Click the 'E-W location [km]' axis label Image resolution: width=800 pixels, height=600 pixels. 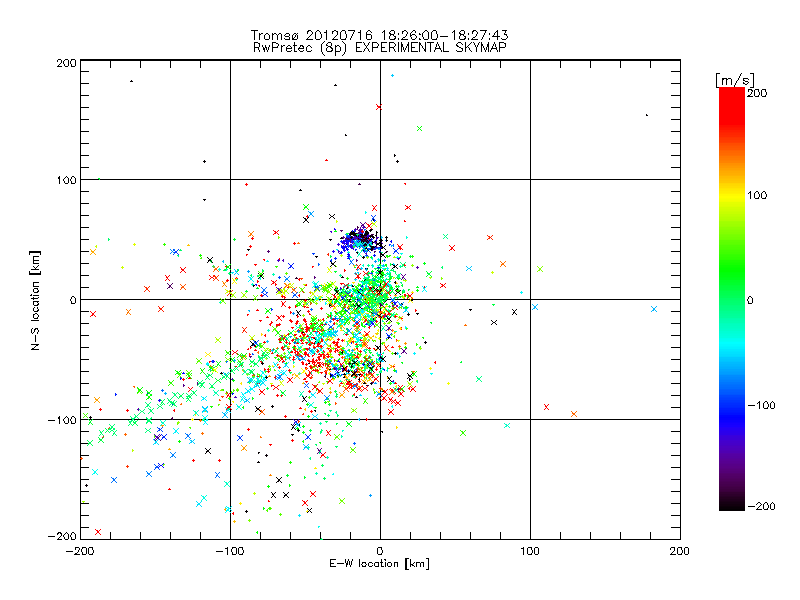click(379, 563)
